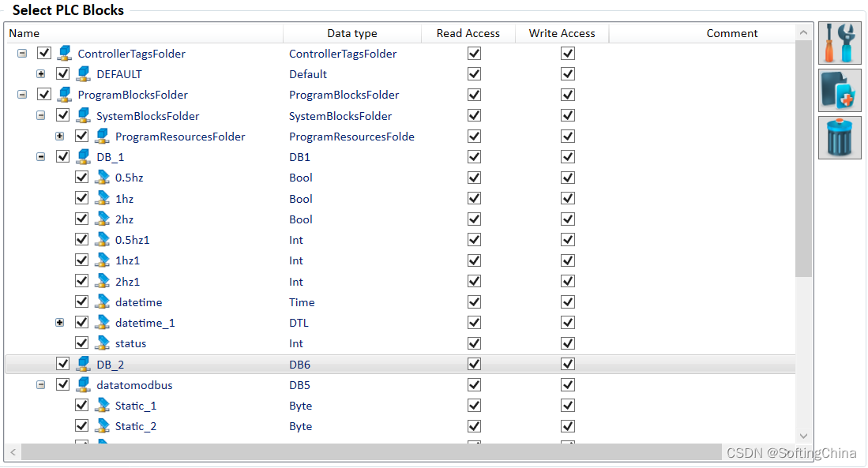Select the DB5 data type cell
Viewport: 868px width, 468px height.
(x=299, y=385)
